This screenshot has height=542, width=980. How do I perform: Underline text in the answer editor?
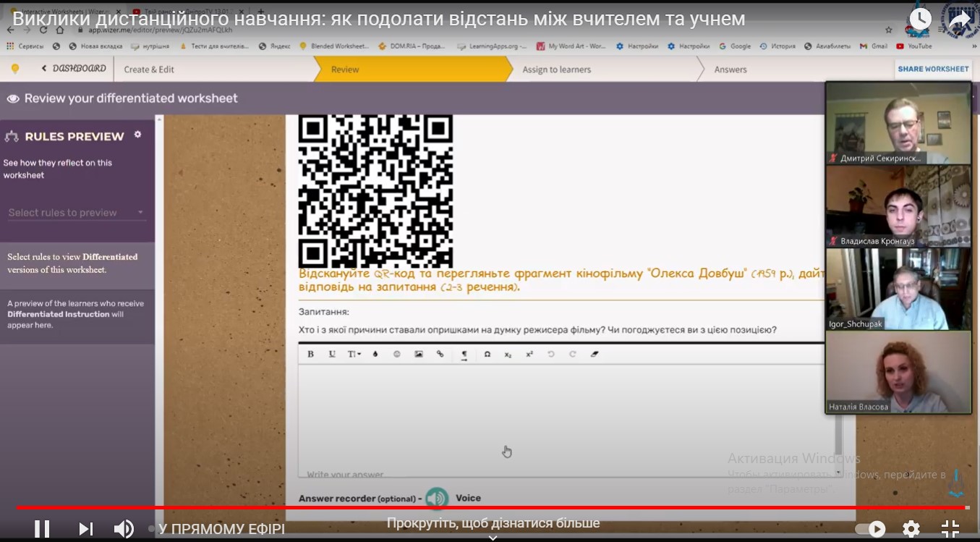(x=332, y=354)
